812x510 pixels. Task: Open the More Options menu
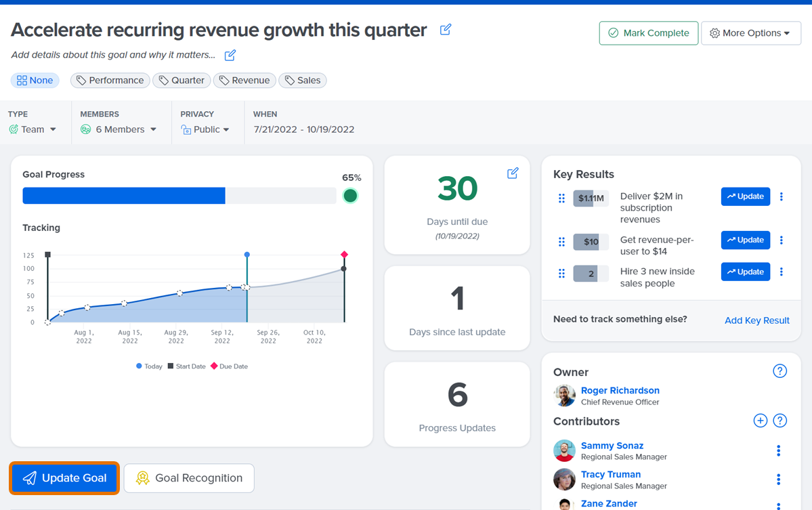coord(750,33)
